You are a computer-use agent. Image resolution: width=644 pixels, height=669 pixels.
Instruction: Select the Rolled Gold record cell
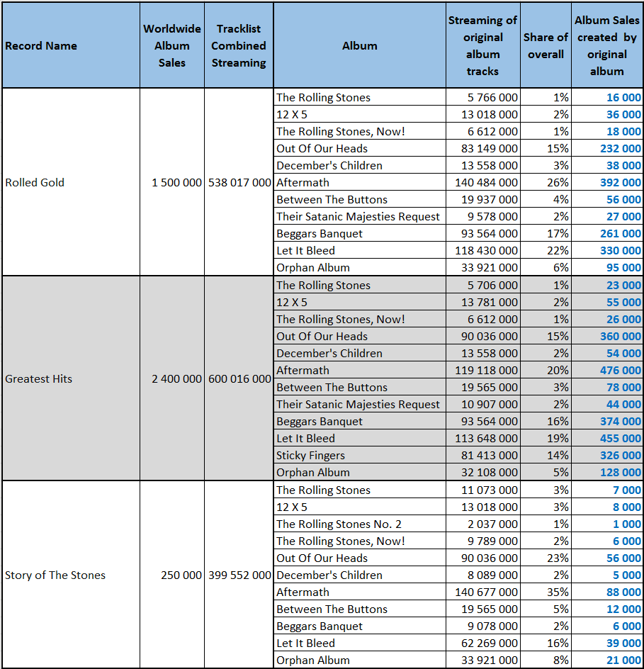pyautogui.click(x=71, y=182)
